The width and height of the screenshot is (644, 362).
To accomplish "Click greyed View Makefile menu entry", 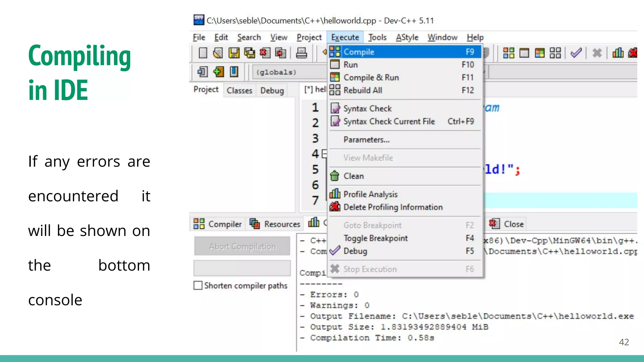I will coord(405,158).
